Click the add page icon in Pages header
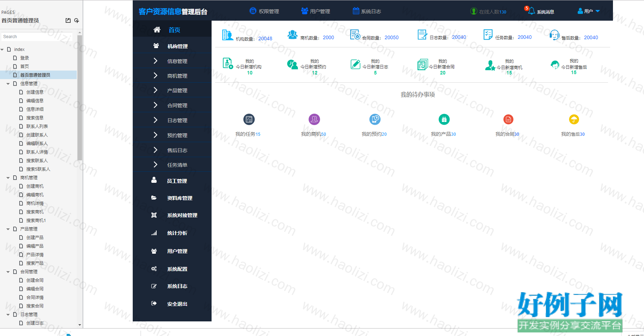This screenshot has width=644, height=336. click(x=77, y=21)
